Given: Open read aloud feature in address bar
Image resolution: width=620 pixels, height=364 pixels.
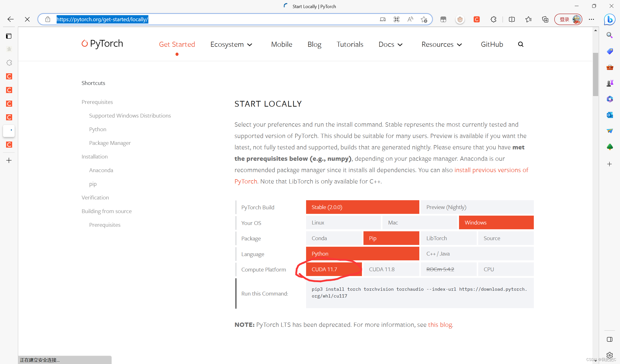Looking at the screenshot, I should pos(410,19).
